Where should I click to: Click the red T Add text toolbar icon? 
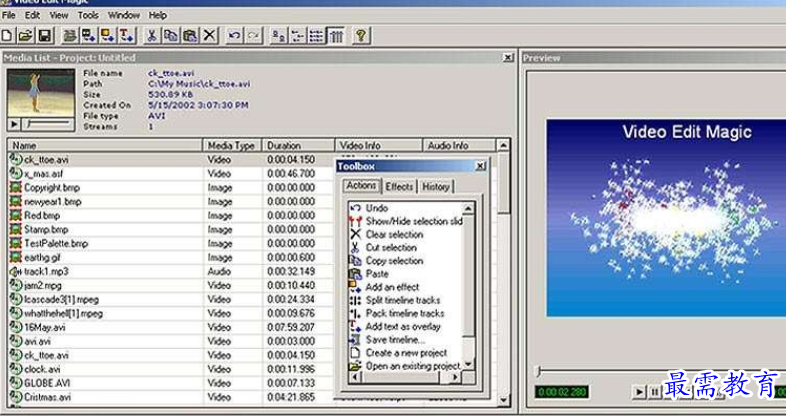point(126,36)
